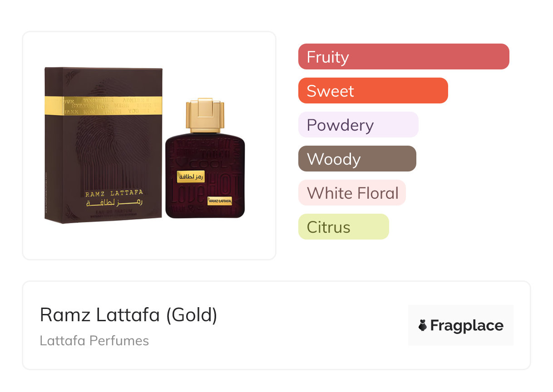Click the Fragplace wordmark

tap(467, 325)
